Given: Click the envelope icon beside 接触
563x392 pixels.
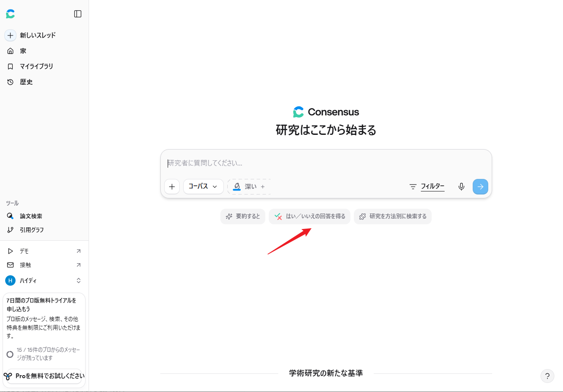Looking at the screenshot, I should (10, 265).
